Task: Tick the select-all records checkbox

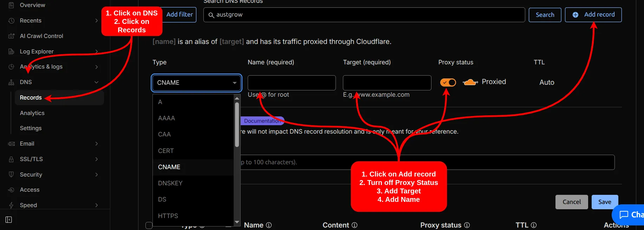Action: pyautogui.click(x=149, y=225)
